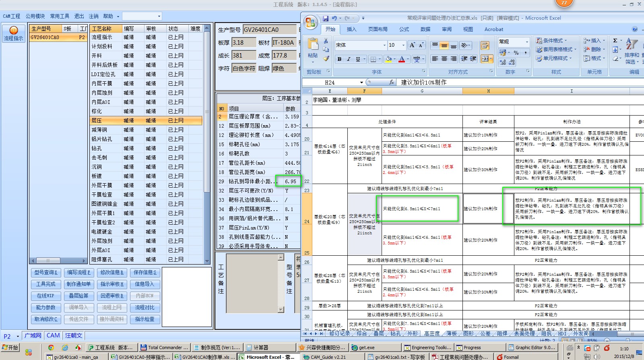Open the Name Box dropdown for H24
Viewport: 644px width, 360px height.
click(361, 83)
